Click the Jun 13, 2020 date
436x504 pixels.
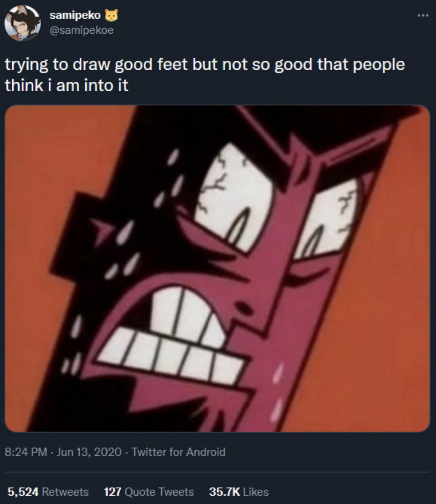(x=89, y=452)
